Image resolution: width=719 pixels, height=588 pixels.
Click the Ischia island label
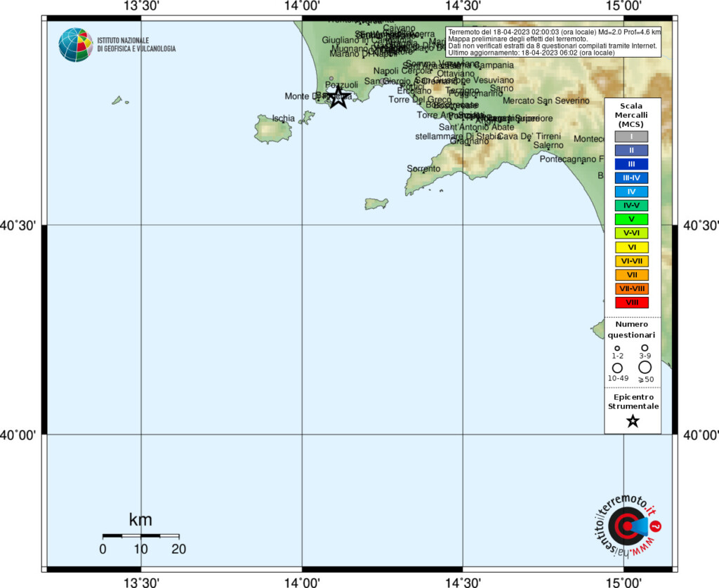pyautogui.click(x=284, y=119)
